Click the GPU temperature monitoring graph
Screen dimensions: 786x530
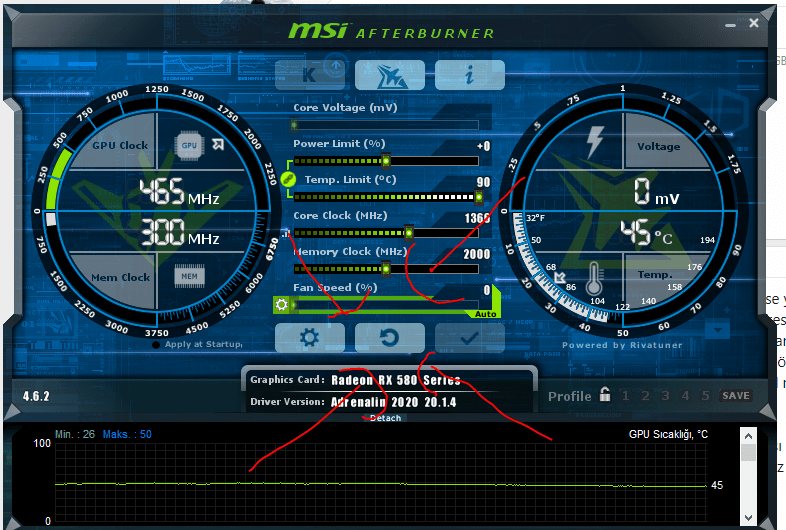point(381,484)
